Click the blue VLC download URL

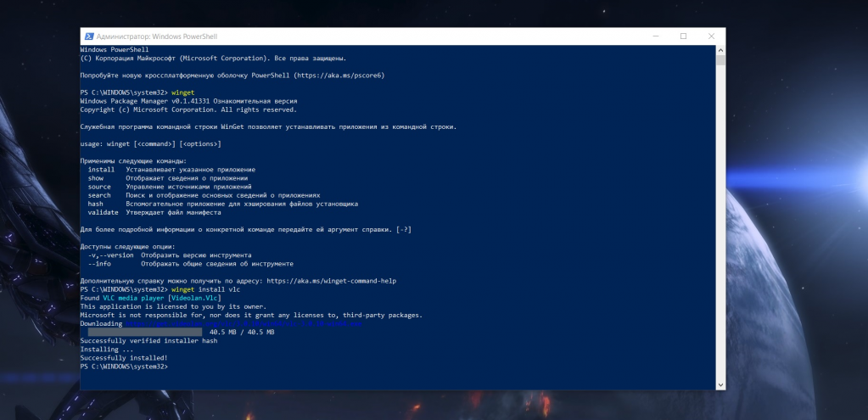tap(244, 324)
